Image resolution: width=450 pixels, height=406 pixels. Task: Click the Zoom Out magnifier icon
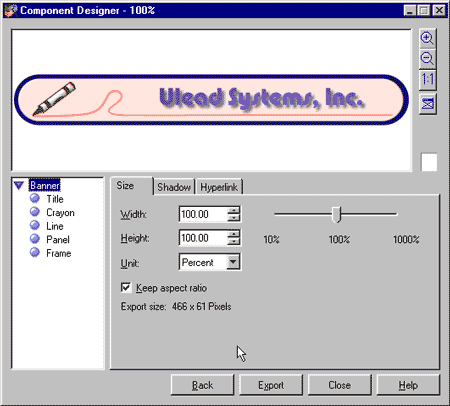427,58
